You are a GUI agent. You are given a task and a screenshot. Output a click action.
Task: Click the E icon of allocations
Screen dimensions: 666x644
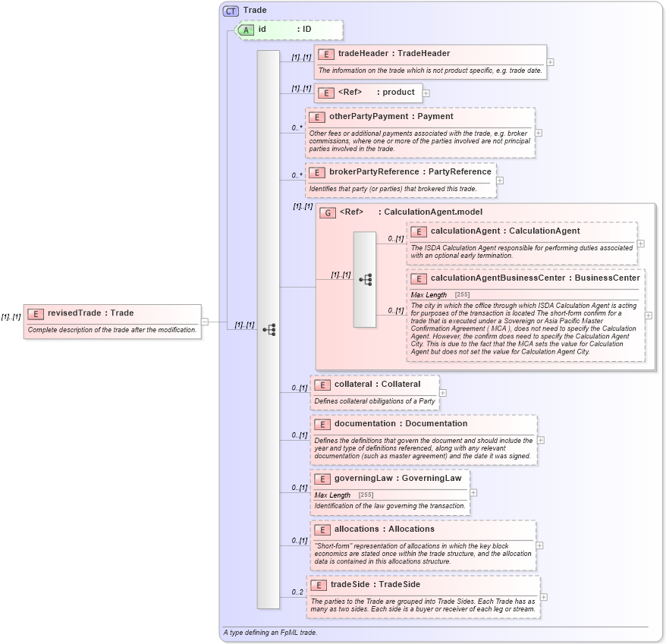pyautogui.click(x=322, y=529)
